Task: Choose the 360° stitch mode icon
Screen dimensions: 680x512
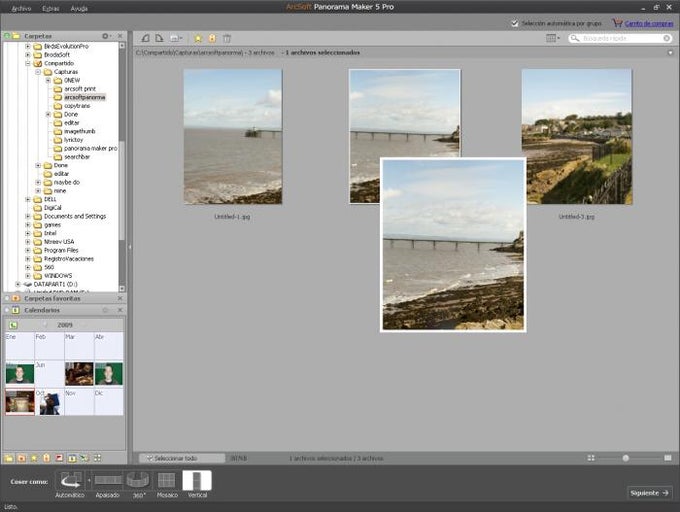Action: [138, 480]
